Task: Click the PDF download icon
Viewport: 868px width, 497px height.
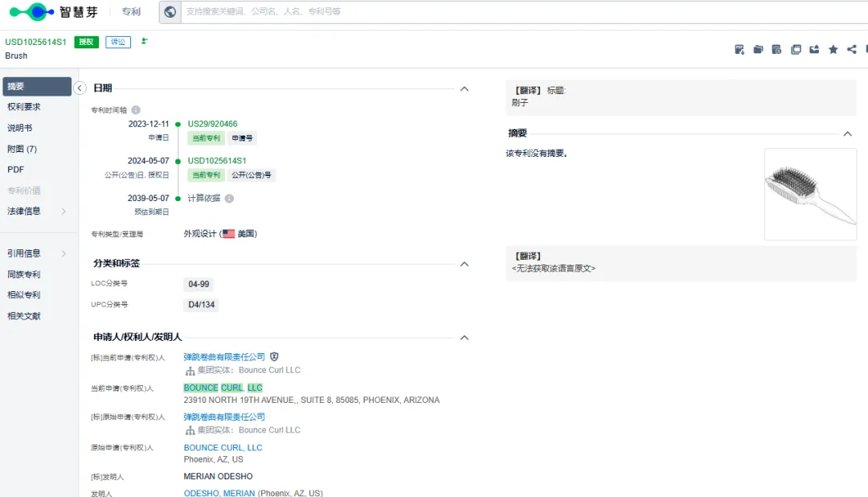Action: tap(739, 50)
